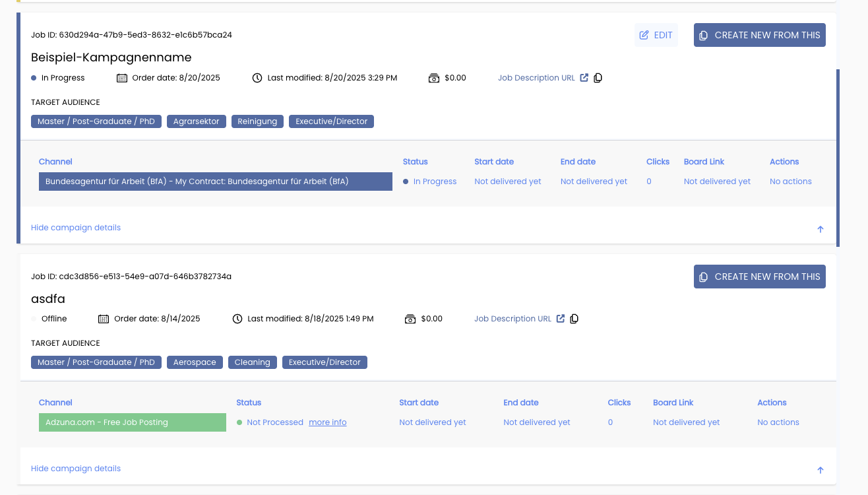Click the clock icon beside Last modified 8/20/2025
This screenshot has height=495, width=868.
257,78
